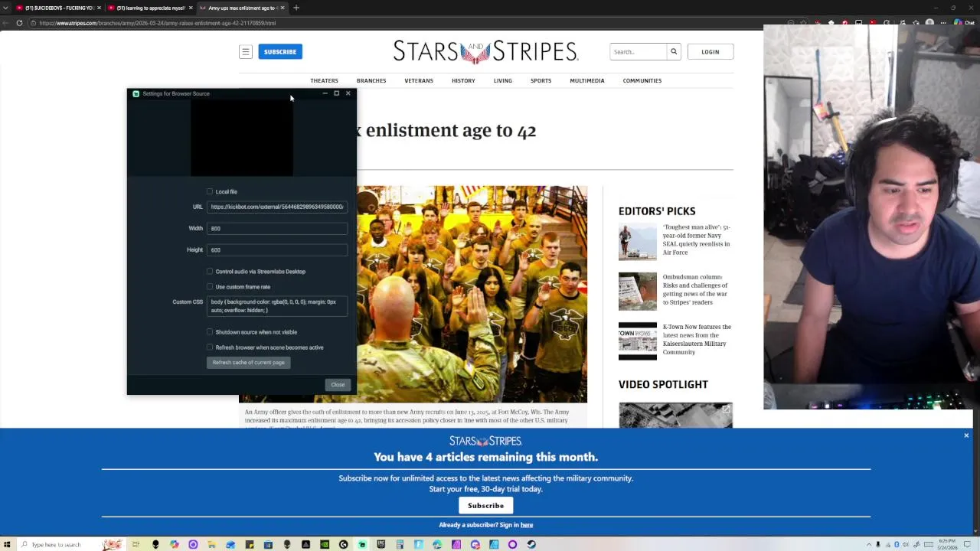The image size is (980, 551).
Task: Open the tab search chevron in browser
Action: pos(7,8)
